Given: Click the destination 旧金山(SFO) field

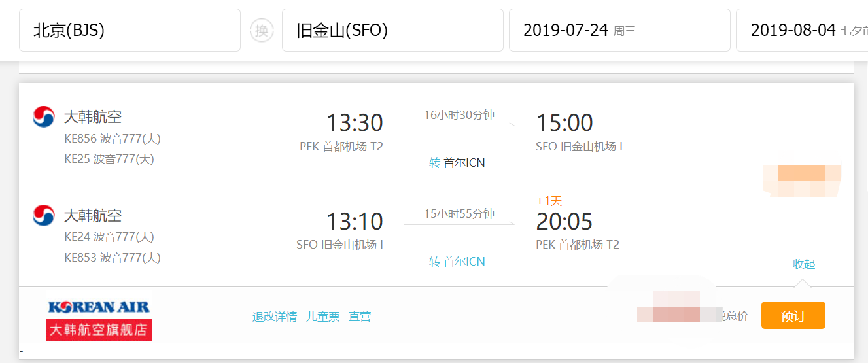Looking at the screenshot, I should coord(392,30).
